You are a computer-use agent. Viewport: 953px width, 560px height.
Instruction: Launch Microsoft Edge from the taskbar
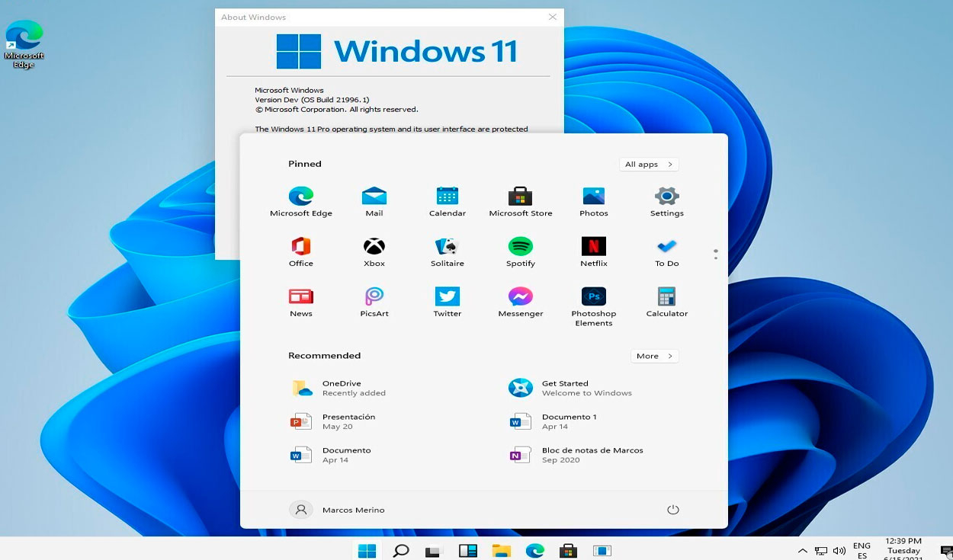534,550
